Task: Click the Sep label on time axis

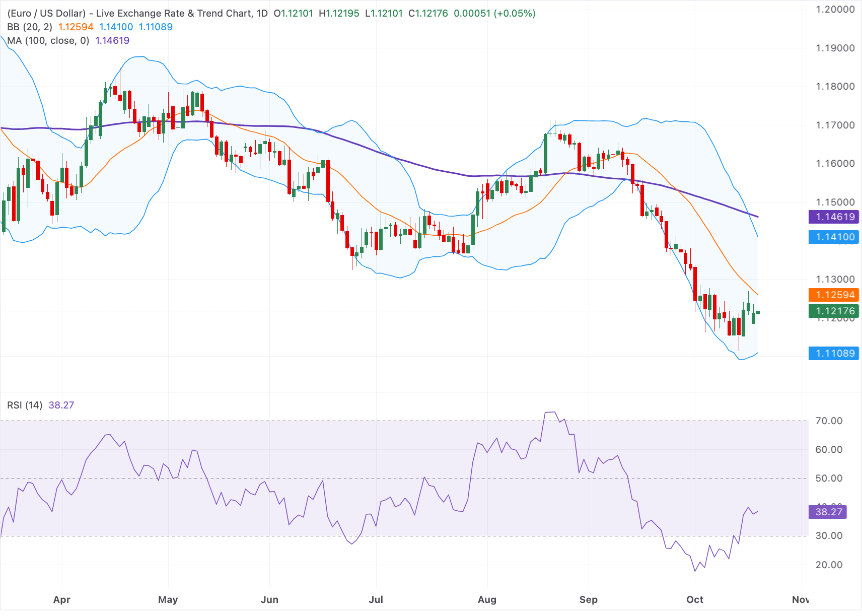Action: tap(589, 599)
